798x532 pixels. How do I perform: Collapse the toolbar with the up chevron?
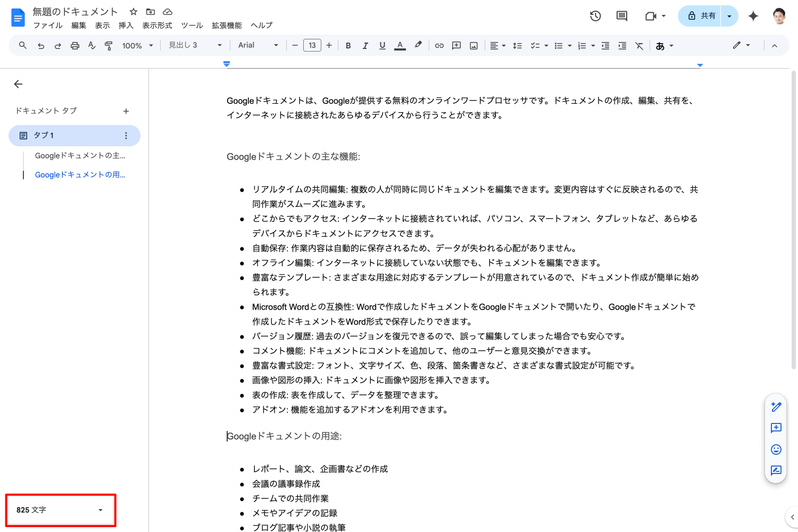[x=775, y=46]
